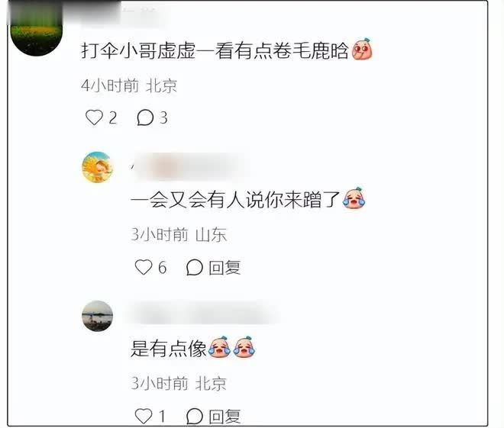Viewport: 504px width, 428px height.
Task: Select the reply text '是有点像'
Action: click(169, 349)
